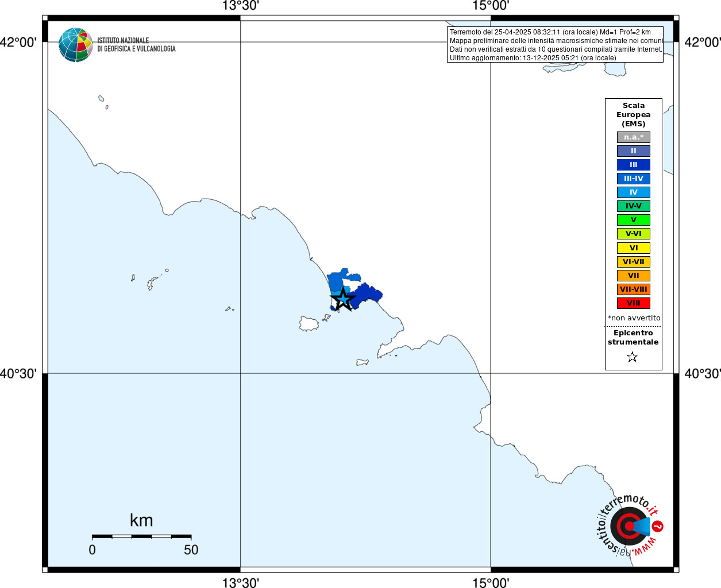The image size is (721, 588).
Task: Click 'ISTITUTO NAZIONALE DI GEOFISICA E VULCANOLOGIA' text
Action: tap(136, 45)
